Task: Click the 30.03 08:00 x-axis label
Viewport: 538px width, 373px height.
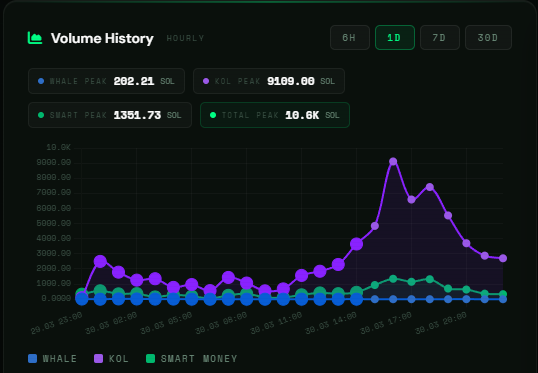Action: click(221, 323)
